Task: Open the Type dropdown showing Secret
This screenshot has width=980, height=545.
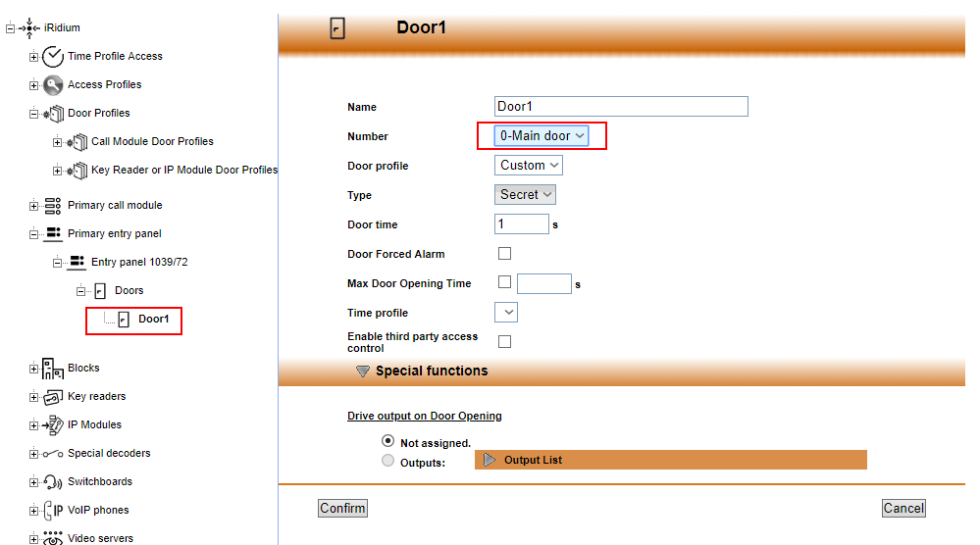Action: (525, 195)
